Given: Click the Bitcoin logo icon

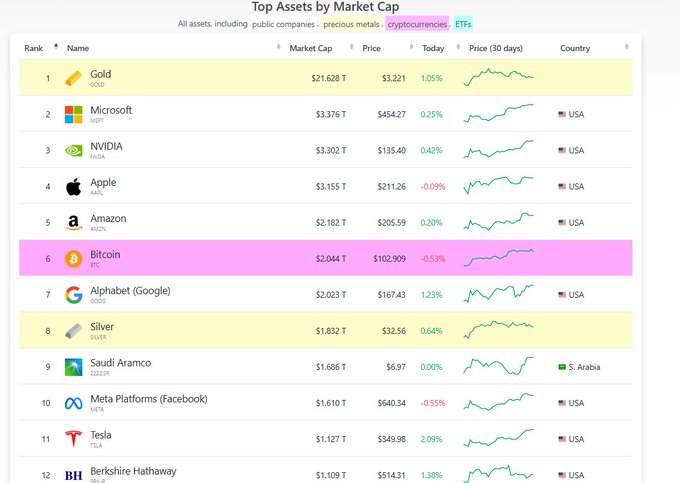Looking at the screenshot, I should [x=74, y=258].
